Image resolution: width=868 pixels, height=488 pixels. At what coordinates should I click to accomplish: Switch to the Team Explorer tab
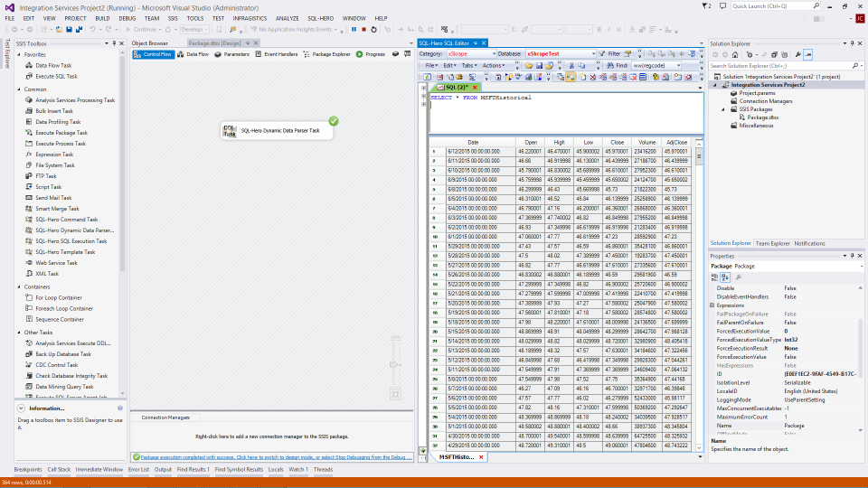pos(772,243)
